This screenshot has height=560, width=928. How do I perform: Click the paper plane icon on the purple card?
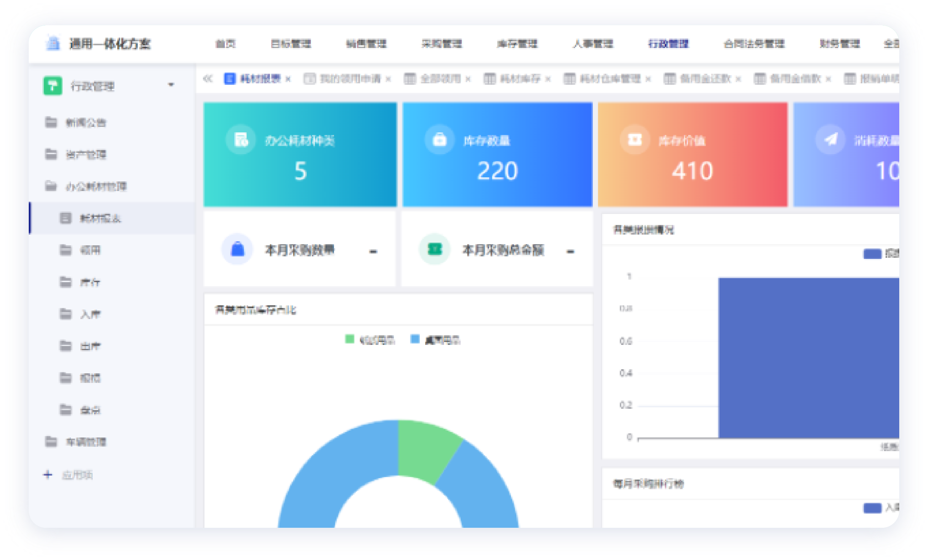831,140
